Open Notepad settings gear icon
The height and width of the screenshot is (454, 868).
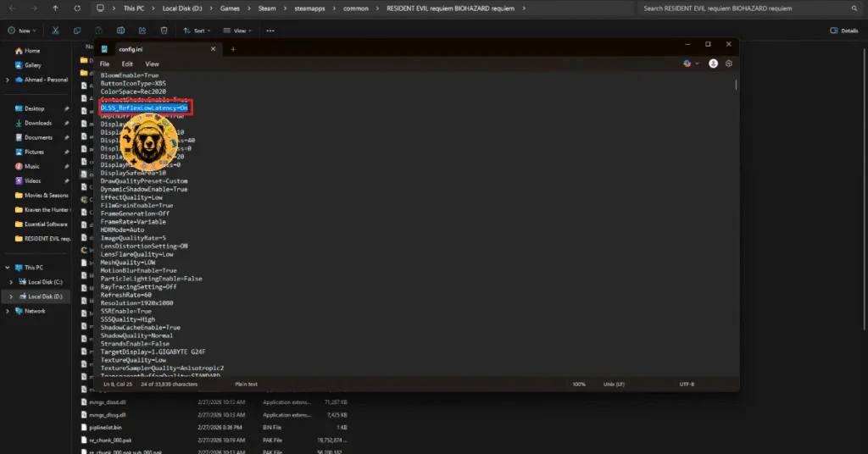tap(729, 64)
